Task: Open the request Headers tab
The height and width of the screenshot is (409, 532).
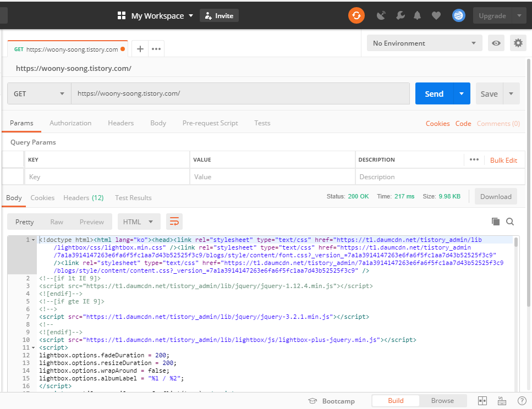Action: tap(121, 123)
